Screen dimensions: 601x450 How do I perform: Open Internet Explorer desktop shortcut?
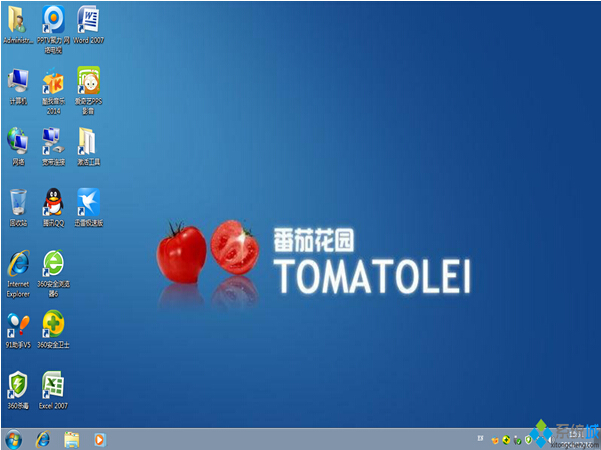click(18, 264)
